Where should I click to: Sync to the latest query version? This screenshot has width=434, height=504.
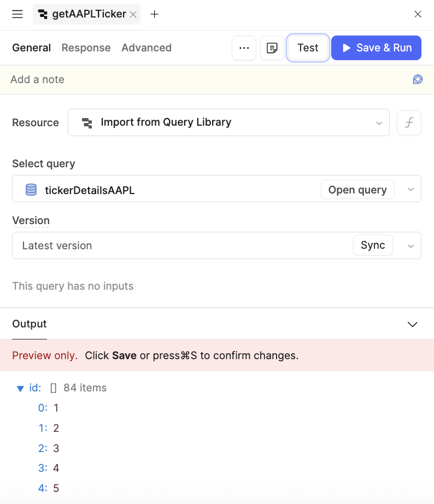tap(373, 245)
